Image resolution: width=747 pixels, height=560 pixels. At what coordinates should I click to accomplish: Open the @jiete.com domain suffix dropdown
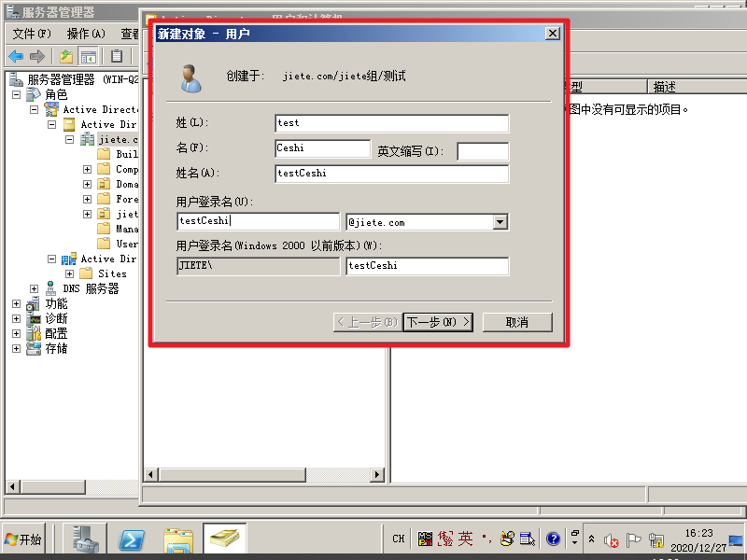point(501,221)
